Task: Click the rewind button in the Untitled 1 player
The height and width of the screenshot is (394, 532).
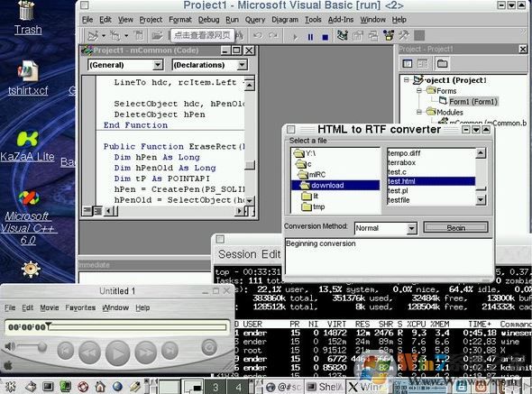Action: tap(89, 353)
